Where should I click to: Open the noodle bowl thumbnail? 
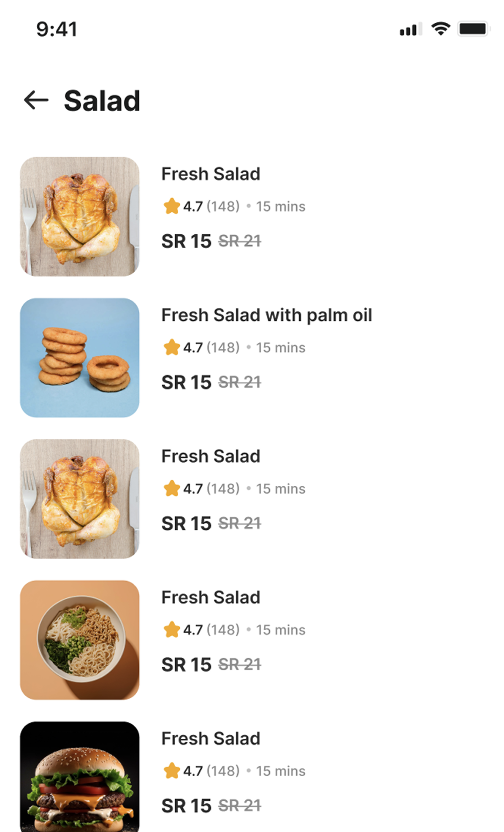tap(80, 640)
